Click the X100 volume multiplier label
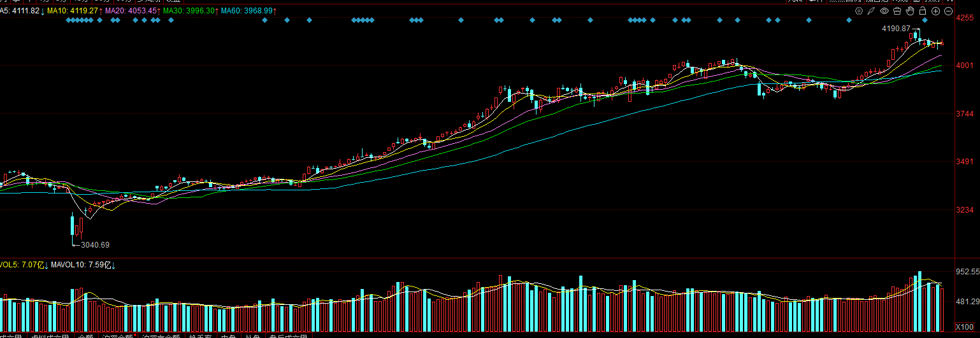Viewport: 980px width, 338px height. 965,327
